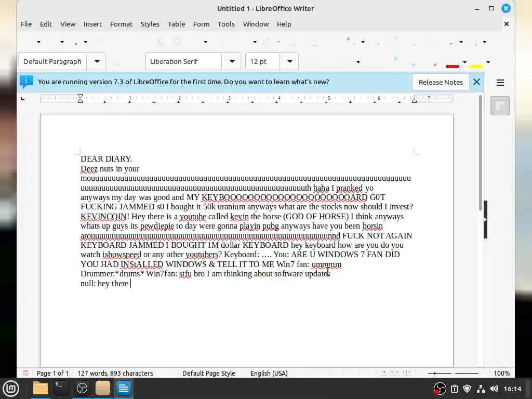Image resolution: width=532 pixels, height=399 pixels.
Task: Open the network connections tray icon
Action: (x=481, y=389)
